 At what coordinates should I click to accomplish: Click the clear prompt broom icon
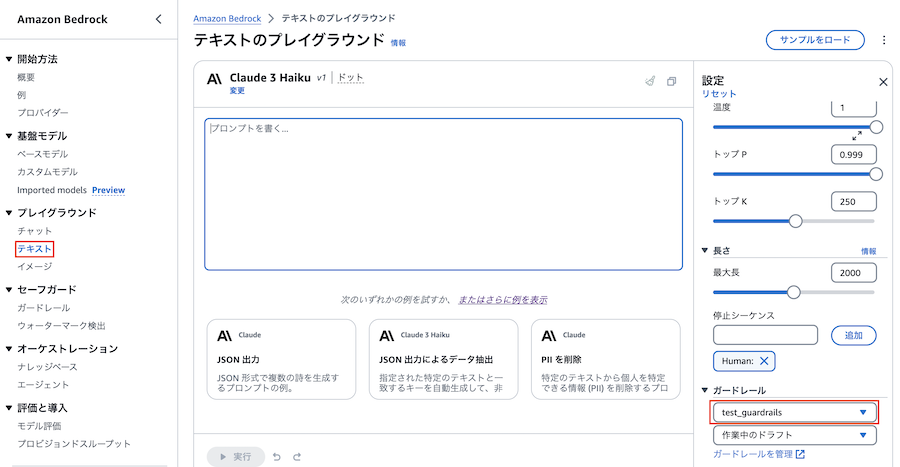(650, 81)
